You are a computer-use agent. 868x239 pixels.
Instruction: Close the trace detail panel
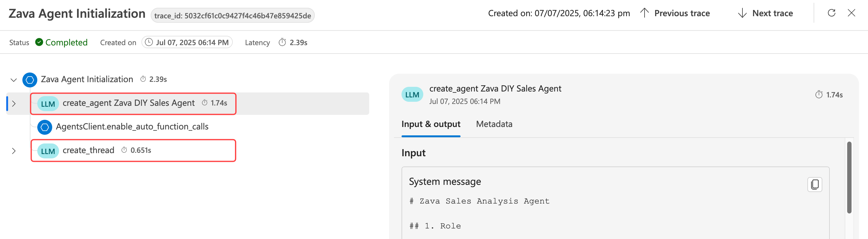(x=851, y=13)
